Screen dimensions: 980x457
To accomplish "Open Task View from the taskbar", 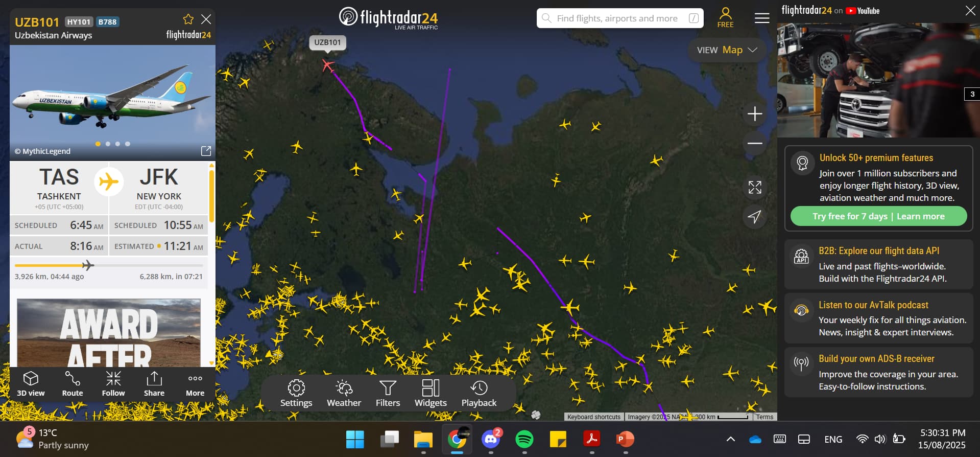I will [390, 440].
